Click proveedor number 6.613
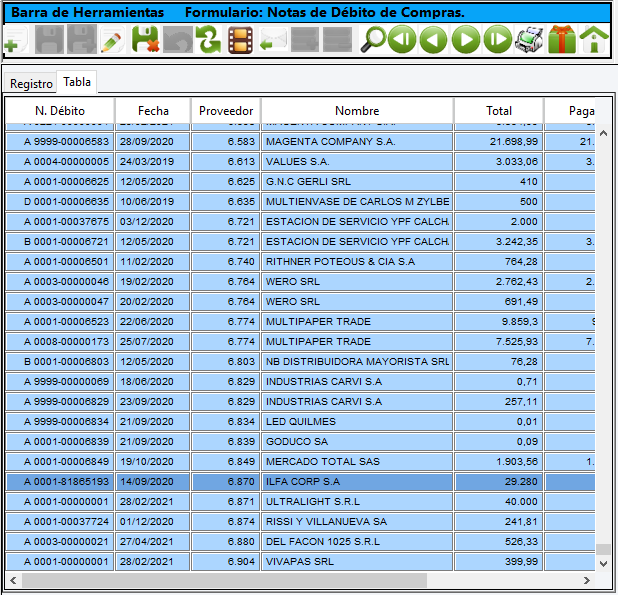618x595 pixels. tap(226, 162)
